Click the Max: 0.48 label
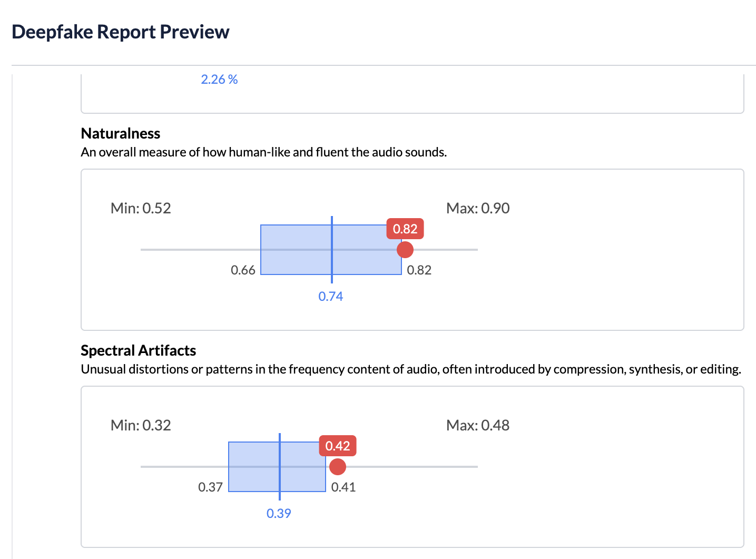 click(478, 426)
